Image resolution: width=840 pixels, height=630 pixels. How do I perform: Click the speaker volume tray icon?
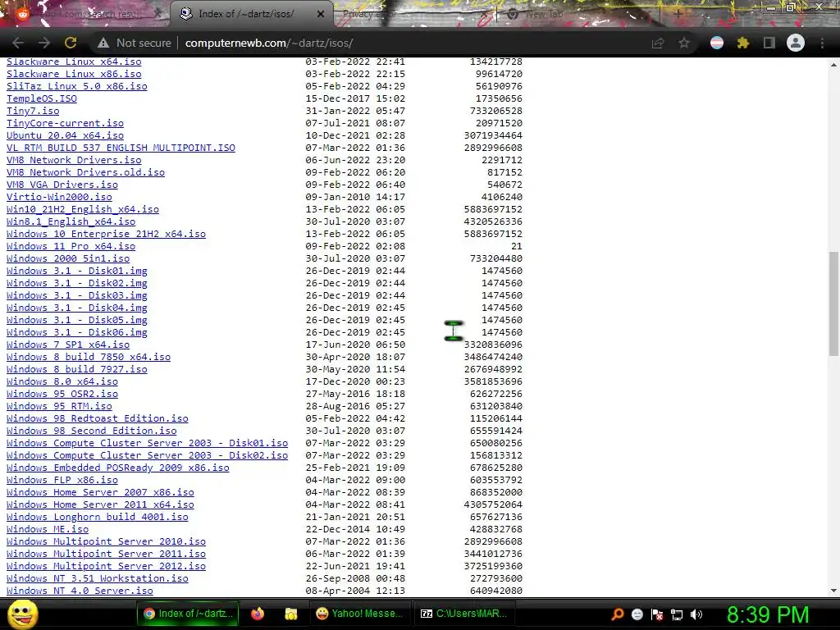(696, 614)
